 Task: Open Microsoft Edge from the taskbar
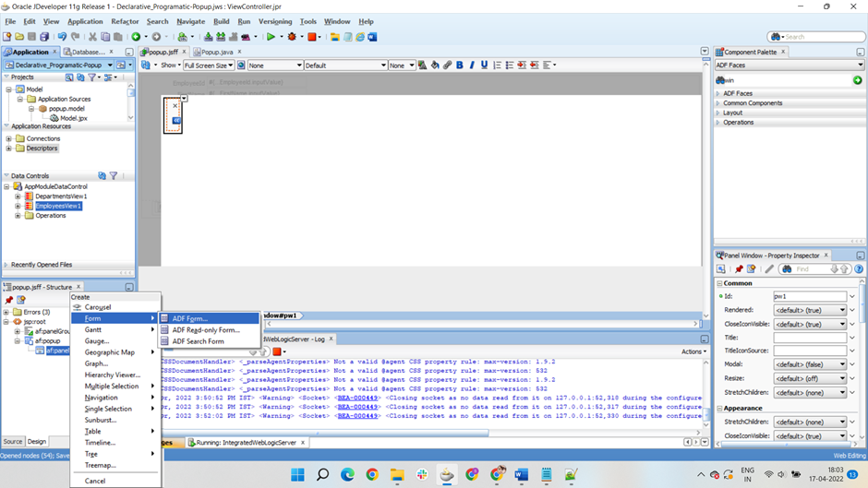pyautogui.click(x=347, y=475)
